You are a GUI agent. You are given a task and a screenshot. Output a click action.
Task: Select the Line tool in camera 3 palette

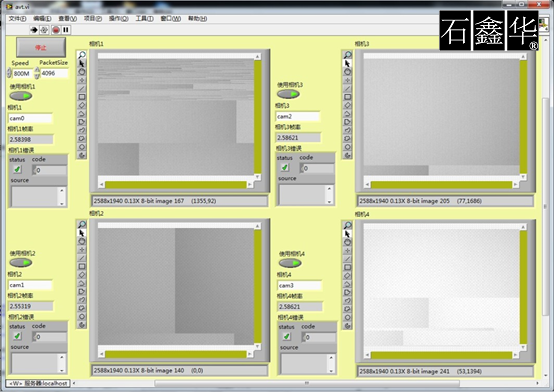pos(347,88)
